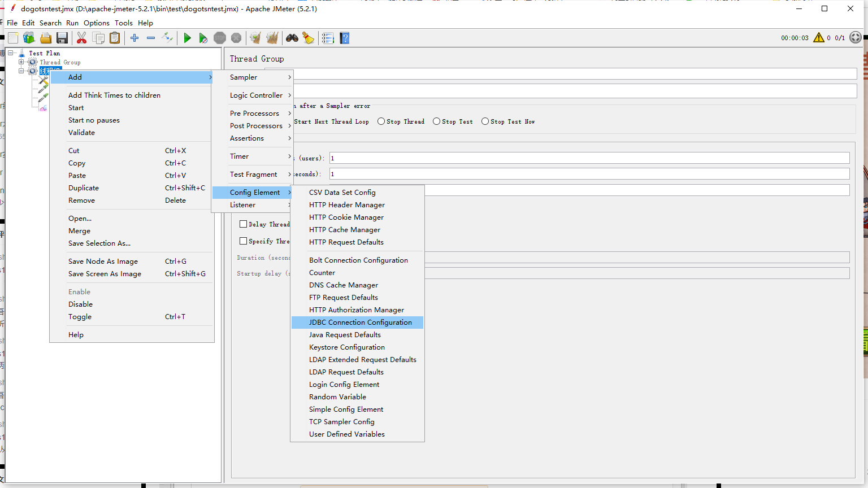Open Search with the binoculars icon

click(x=292, y=38)
